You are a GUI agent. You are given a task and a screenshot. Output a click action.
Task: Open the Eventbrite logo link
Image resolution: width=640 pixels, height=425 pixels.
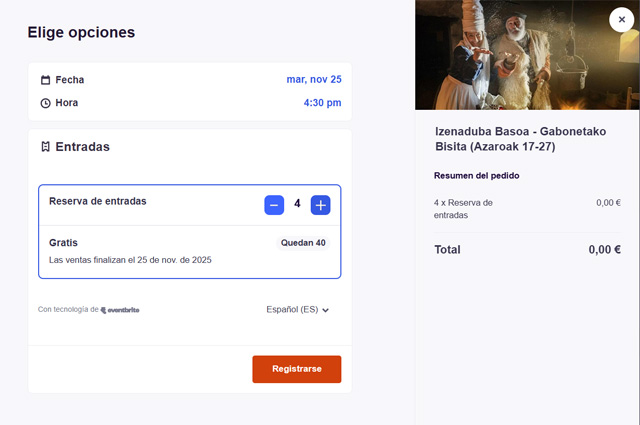pyautogui.click(x=120, y=310)
